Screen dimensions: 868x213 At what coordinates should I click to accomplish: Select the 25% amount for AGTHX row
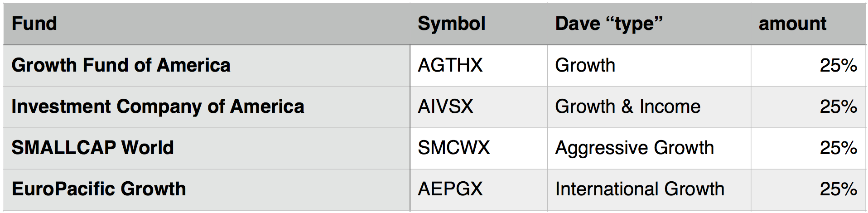tap(808, 66)
